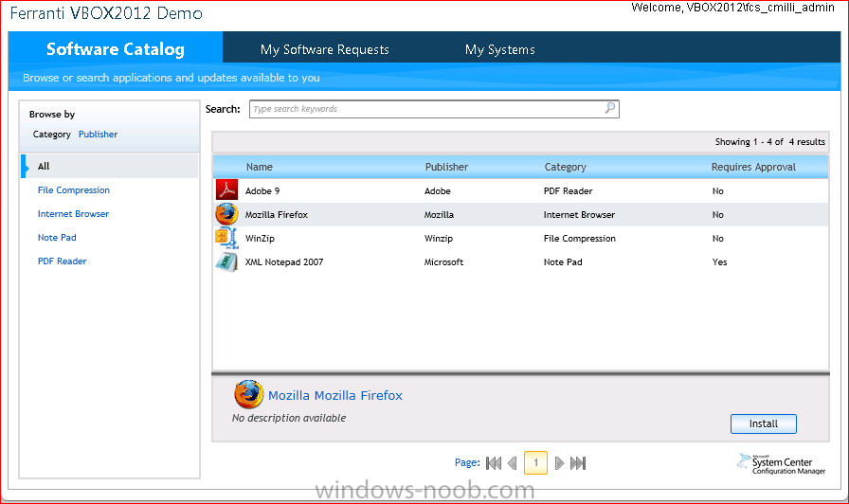Click the No description available text
The image size is (849, 504).
[289, 418]
